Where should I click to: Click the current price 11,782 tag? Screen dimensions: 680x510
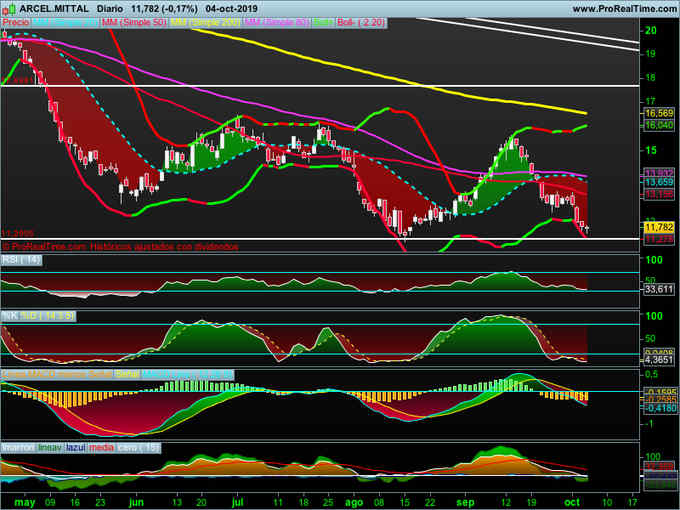659,227
